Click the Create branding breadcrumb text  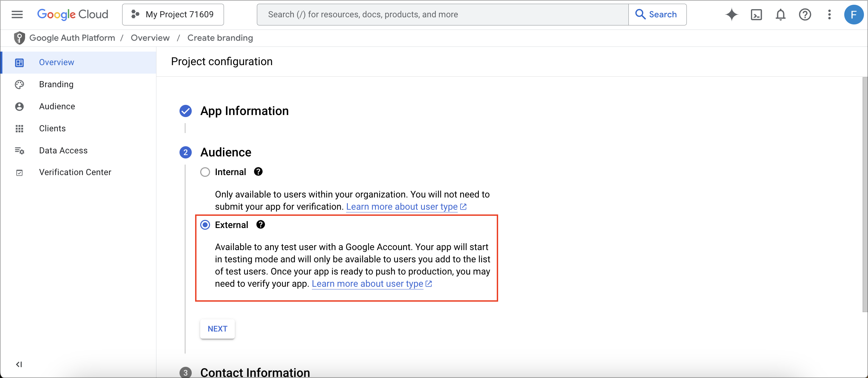pyautogui.click(x=220, y=38)
